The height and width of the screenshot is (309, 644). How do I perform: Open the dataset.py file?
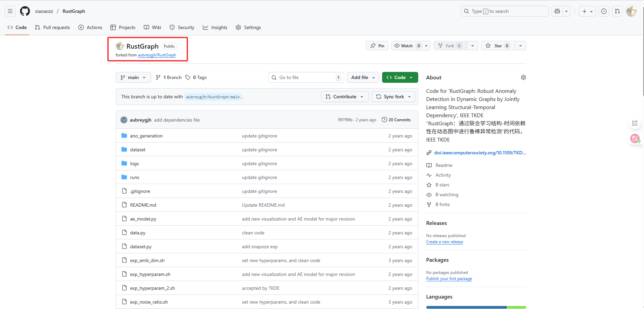(x=141, y=247)
